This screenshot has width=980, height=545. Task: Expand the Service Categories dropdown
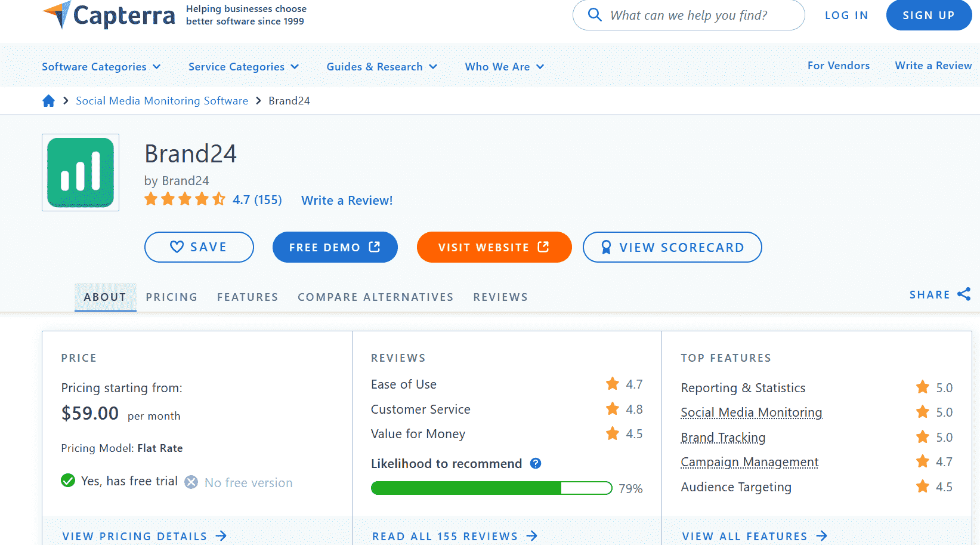[x=243, y=66]
